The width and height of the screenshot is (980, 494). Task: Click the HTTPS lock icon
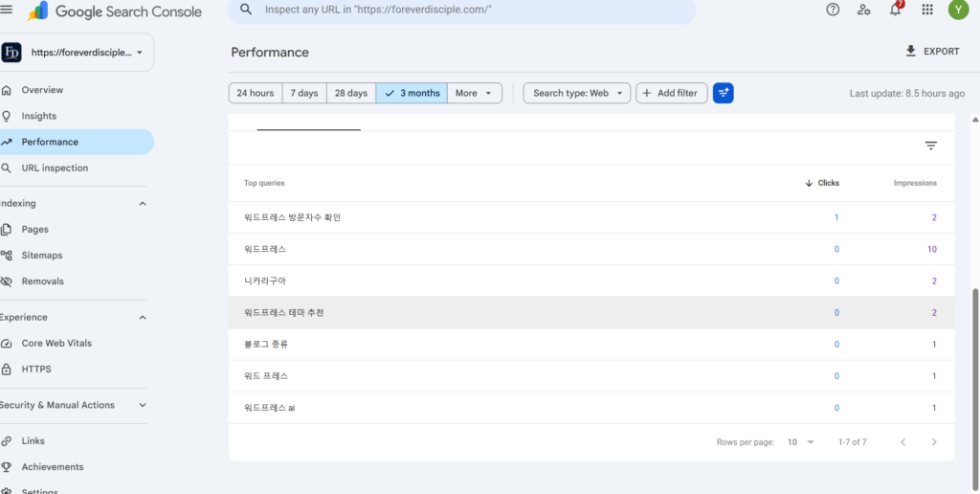(7, 369)
